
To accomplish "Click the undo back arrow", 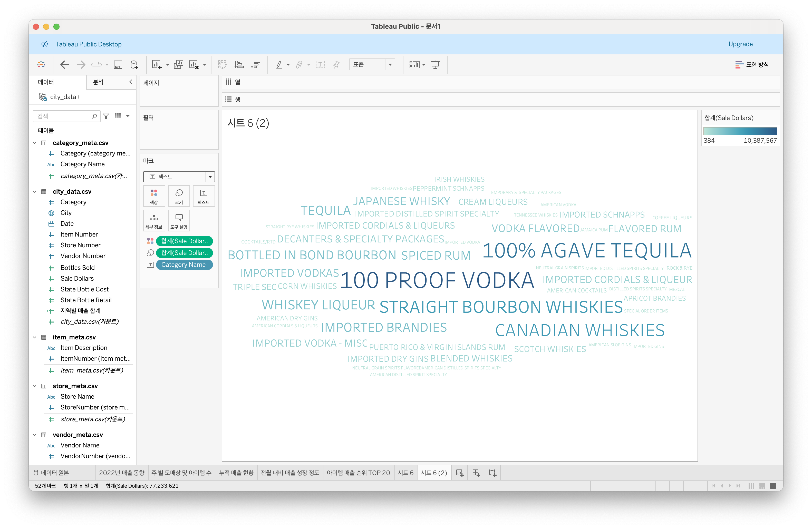I will tap(64, 64).
